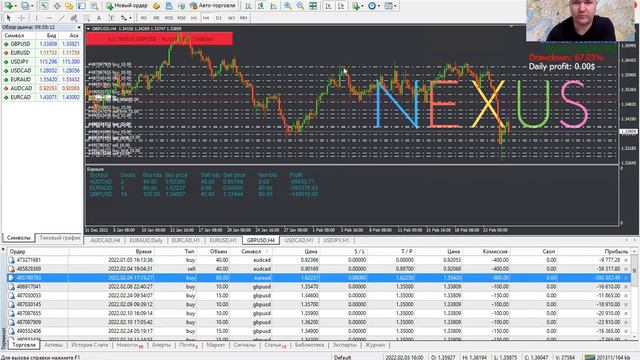The height and width of the screenshot is (360, 640).
Task: Select the text label tool
Action: (111, 18)
